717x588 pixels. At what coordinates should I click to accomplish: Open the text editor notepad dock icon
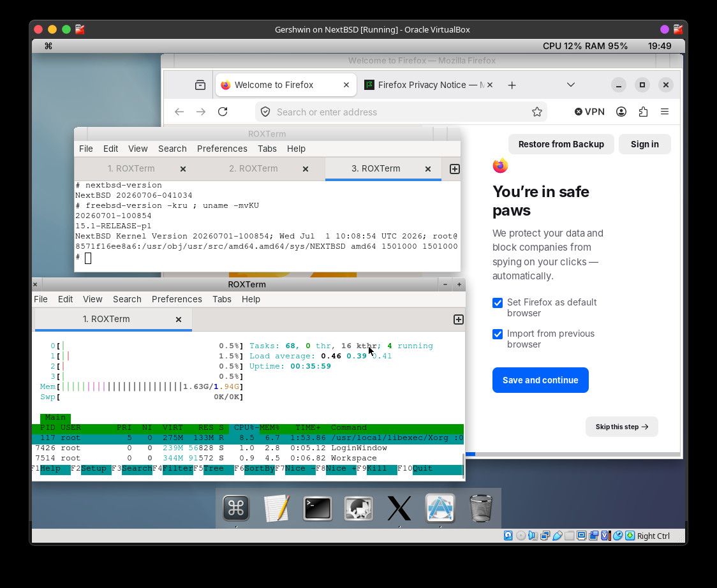277,508
